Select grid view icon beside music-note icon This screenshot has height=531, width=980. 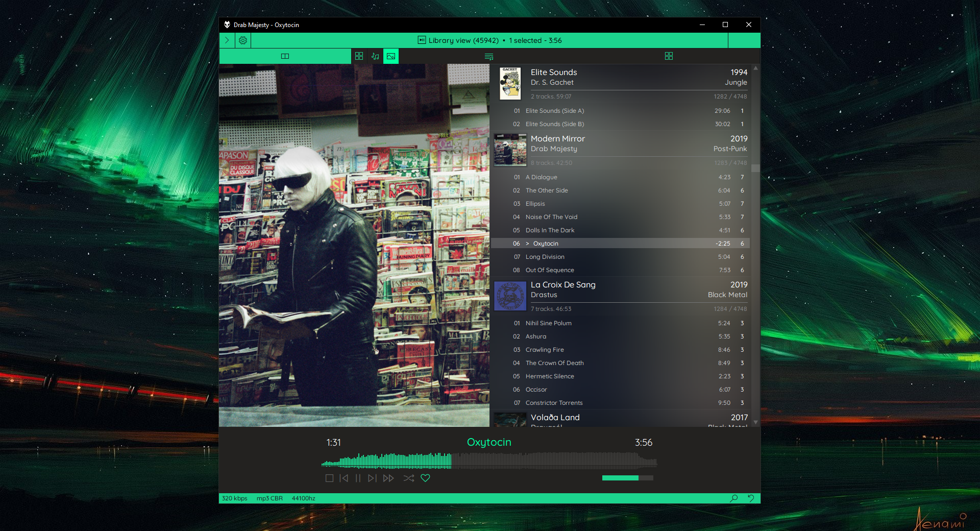[x=359, y=56]
